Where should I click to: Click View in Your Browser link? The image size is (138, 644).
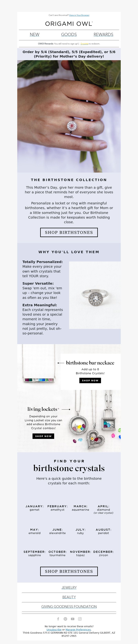click(x=79, y=15)
